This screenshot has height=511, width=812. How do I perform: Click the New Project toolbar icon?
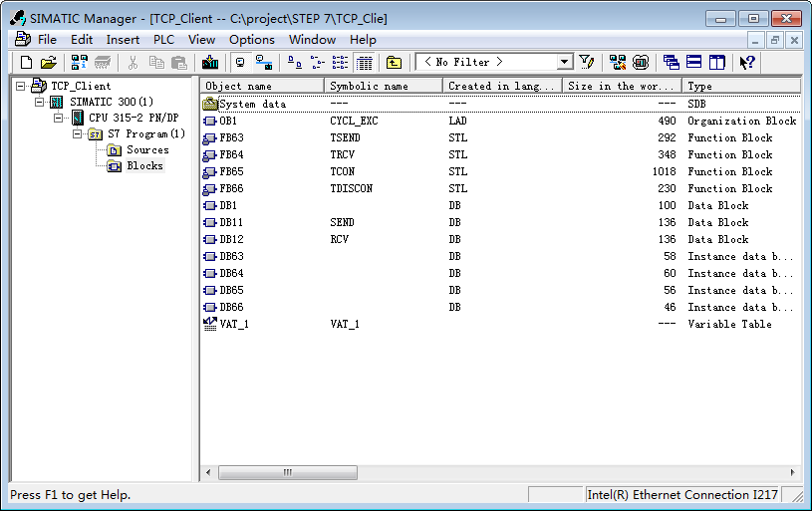(x=26, y=62)
